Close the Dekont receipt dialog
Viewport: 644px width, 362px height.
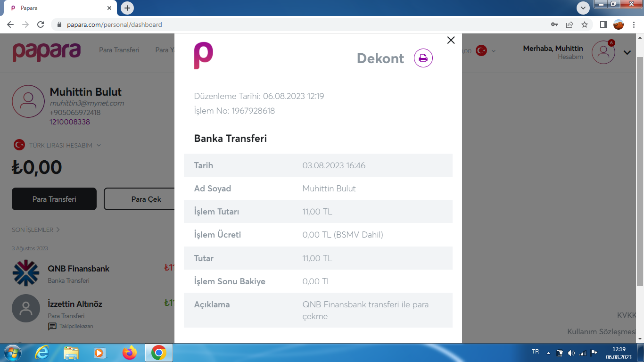point(451,41)
